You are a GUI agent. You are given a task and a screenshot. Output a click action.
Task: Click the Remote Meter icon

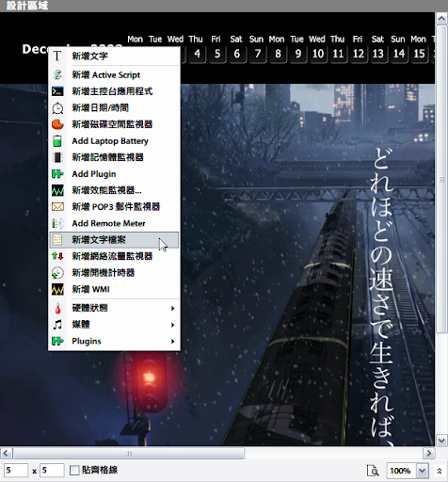57,223
